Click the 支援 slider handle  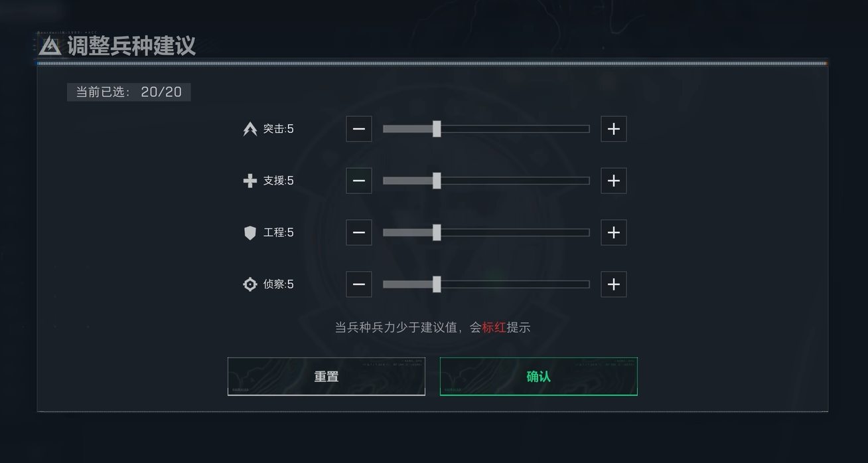pyautogui.click(x=437, y=181)
